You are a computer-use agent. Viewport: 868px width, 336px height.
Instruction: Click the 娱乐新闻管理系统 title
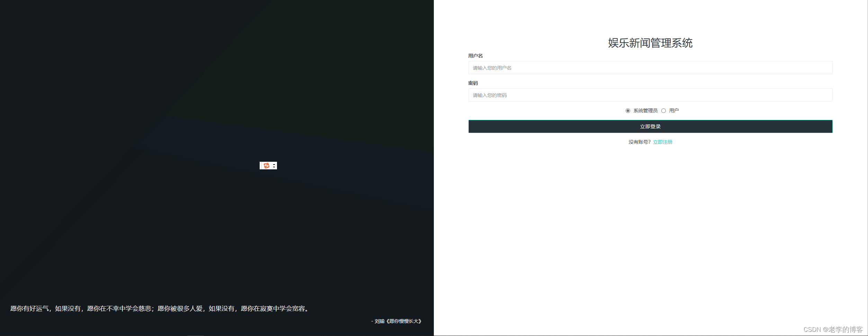[650, 43]
